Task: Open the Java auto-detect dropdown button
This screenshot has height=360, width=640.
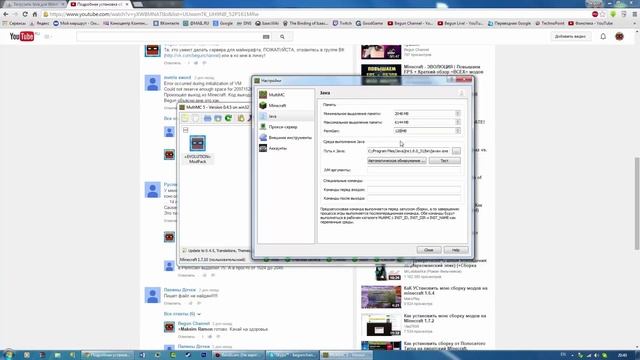Action: (397, 161)
